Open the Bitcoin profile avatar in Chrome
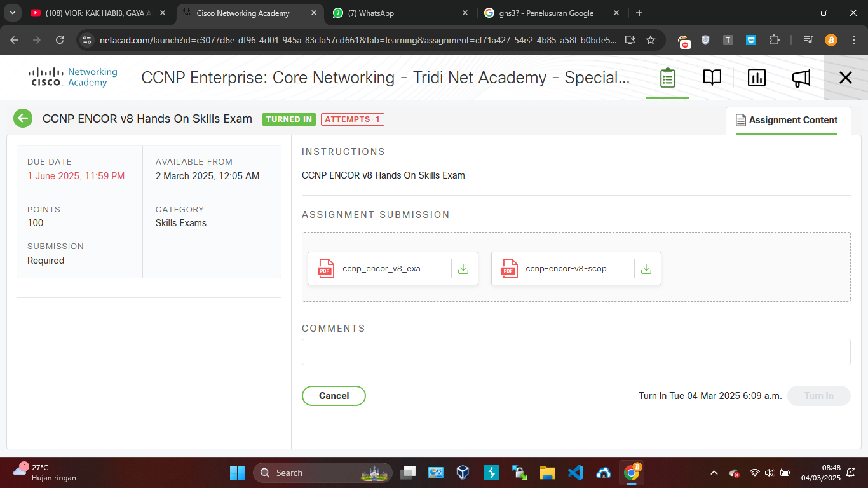This screenshot has height=488, width=868. click(x=831, y=40)
